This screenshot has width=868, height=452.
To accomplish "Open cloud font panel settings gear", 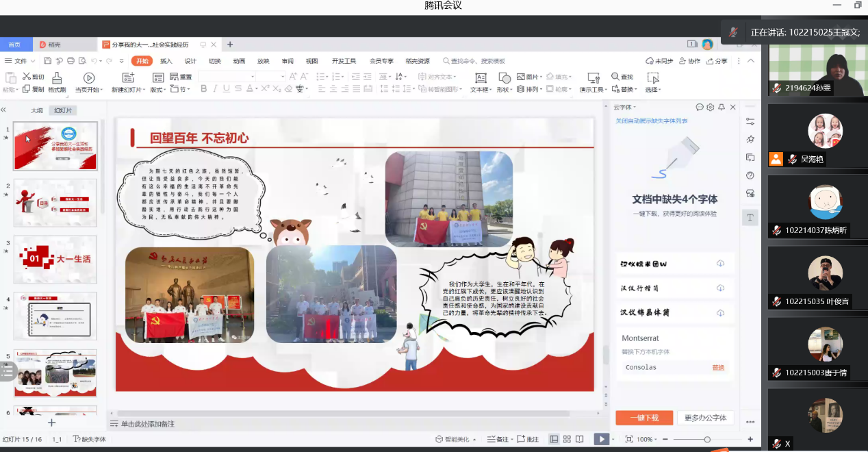I will coord(710,108).
